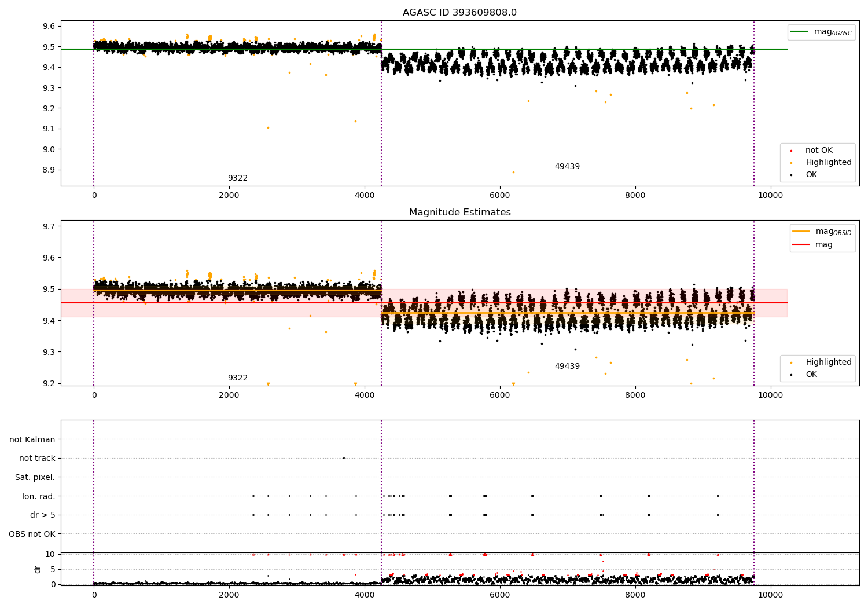The image size is (868, 608).
Task: Click the '4000' x-tick under Magnitude Estimates plot
Action: click(365, 395)
